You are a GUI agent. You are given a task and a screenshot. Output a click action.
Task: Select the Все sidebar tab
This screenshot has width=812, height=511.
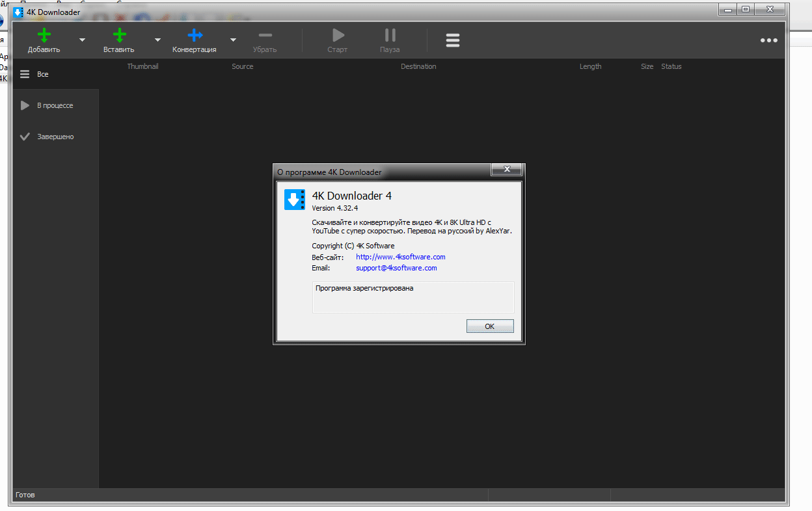point(56,74)
